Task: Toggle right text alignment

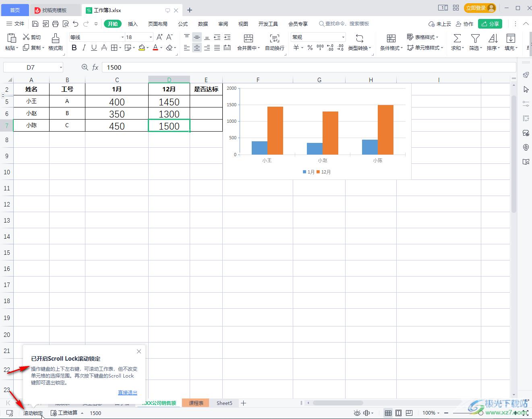Action: [207, 48]
